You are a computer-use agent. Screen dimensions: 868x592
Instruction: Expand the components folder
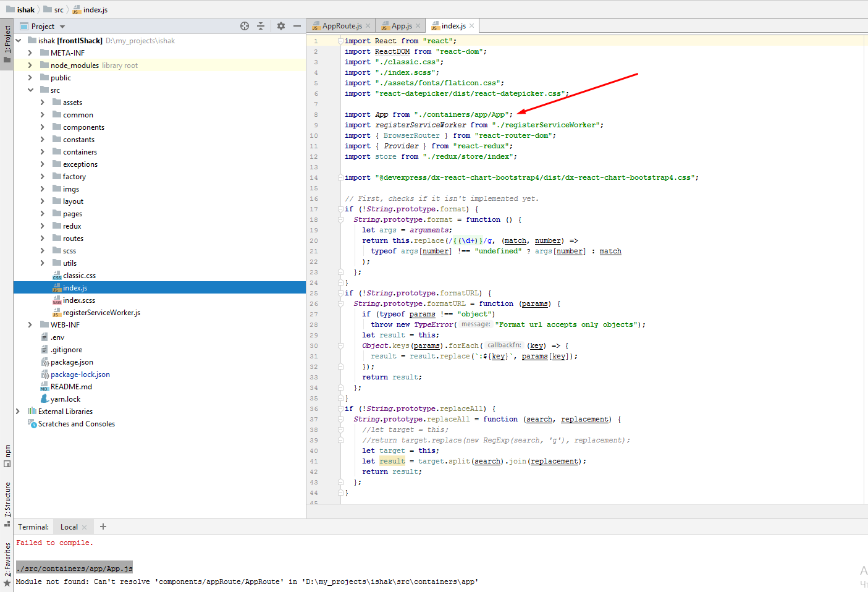(43, 127)
